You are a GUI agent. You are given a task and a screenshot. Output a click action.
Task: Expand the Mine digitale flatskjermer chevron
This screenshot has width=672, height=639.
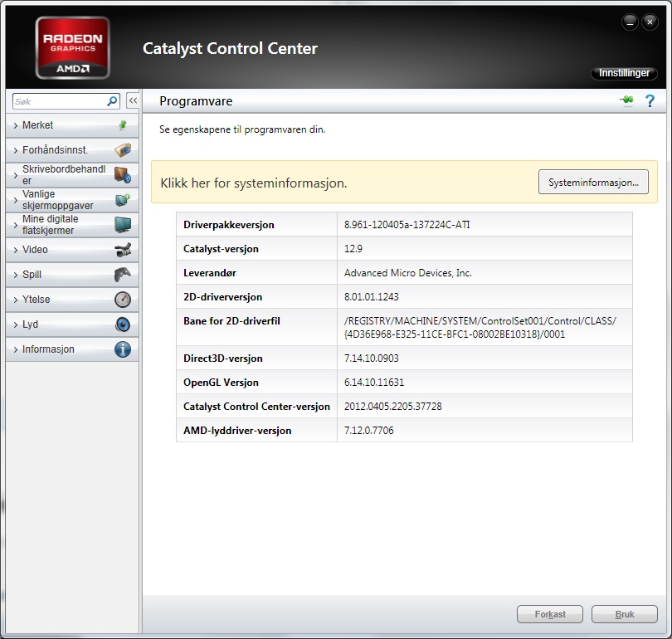(16, 225)
